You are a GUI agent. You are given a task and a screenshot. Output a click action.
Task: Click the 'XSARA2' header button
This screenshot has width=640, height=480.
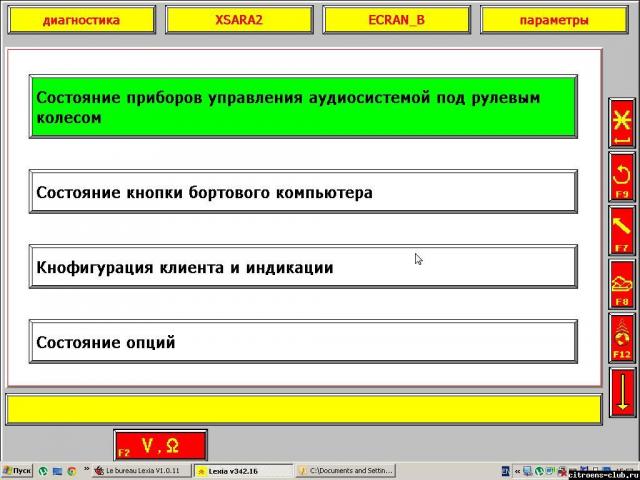239,20
